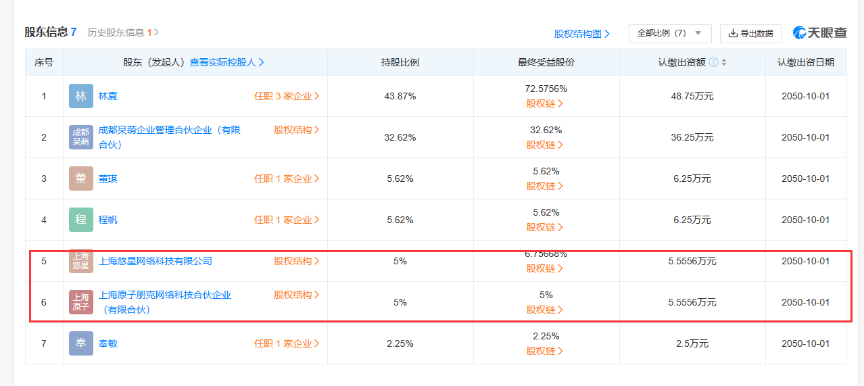This screenshot has width=864, height=386.
Task: Click the 林 avatar icon in row one
Action: tap(81, 96)
